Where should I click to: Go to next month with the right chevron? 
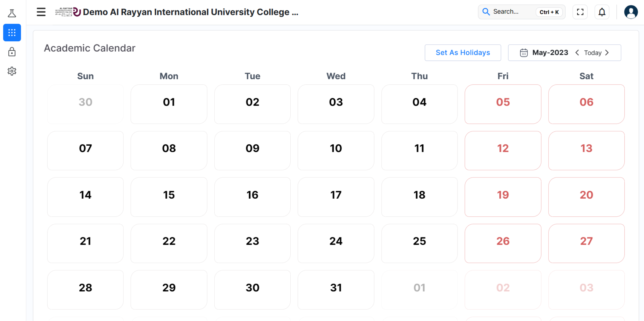[607, 53]
